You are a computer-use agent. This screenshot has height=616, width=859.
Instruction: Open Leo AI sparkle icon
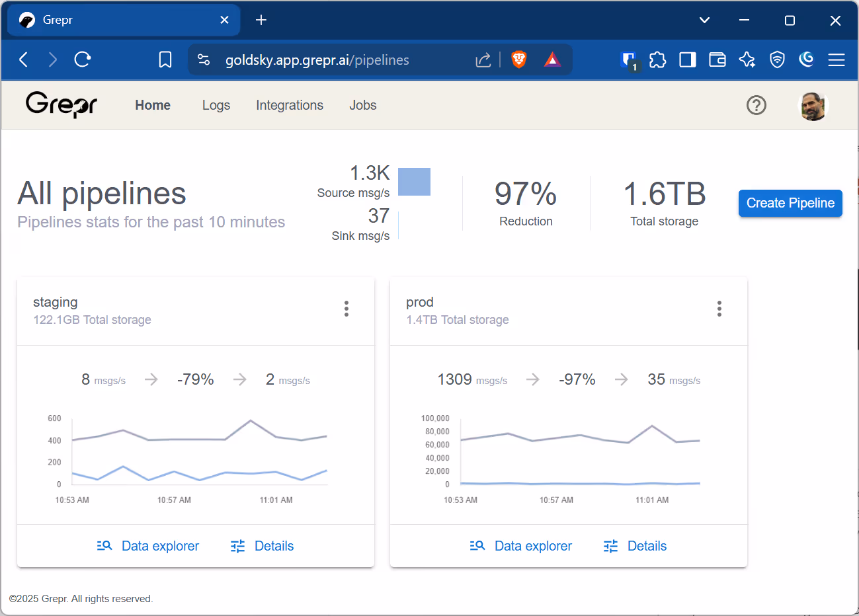click(x=747, y=60)
